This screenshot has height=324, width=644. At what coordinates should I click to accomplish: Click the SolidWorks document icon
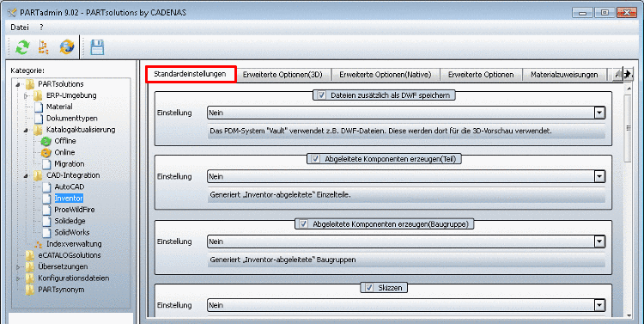pos(47,233)
